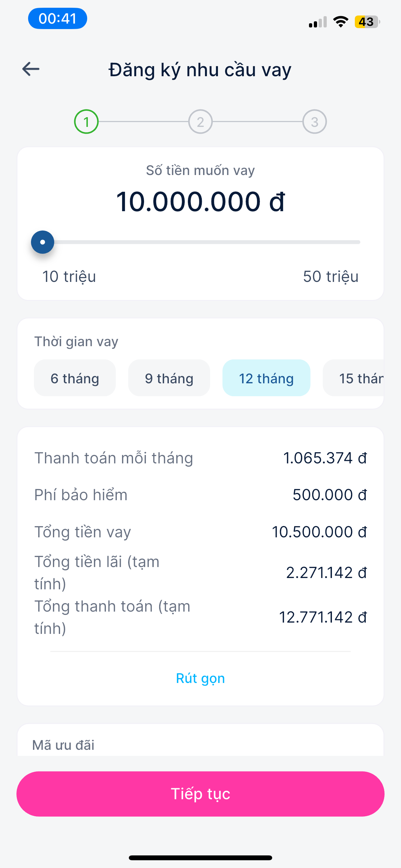Tap the Thanh toán mỗi tháng row

tap(200, 458)
